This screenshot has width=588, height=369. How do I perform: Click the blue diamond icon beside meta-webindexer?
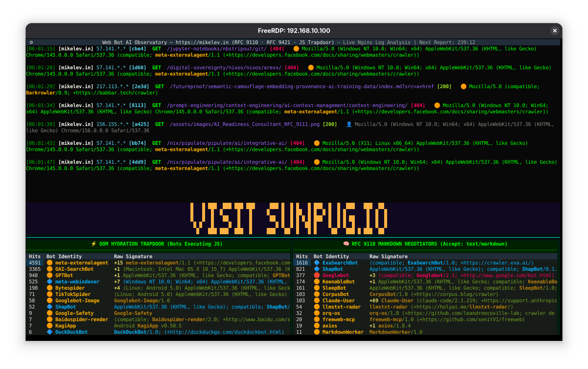point(49,282)
